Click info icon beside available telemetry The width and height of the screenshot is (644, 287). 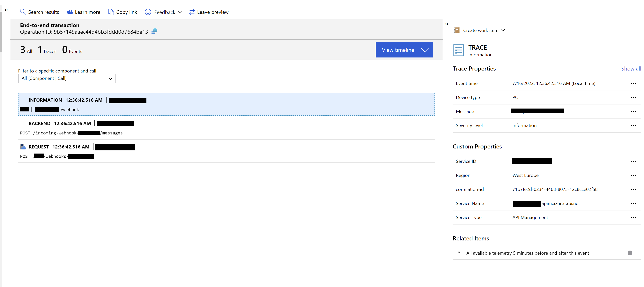pyautogui.click(x=630, y=253)
